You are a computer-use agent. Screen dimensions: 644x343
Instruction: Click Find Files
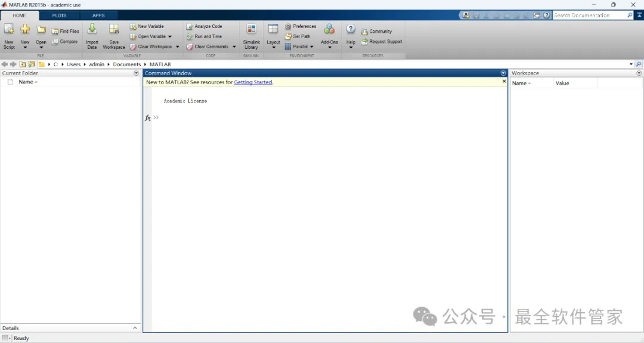[66, 31]
